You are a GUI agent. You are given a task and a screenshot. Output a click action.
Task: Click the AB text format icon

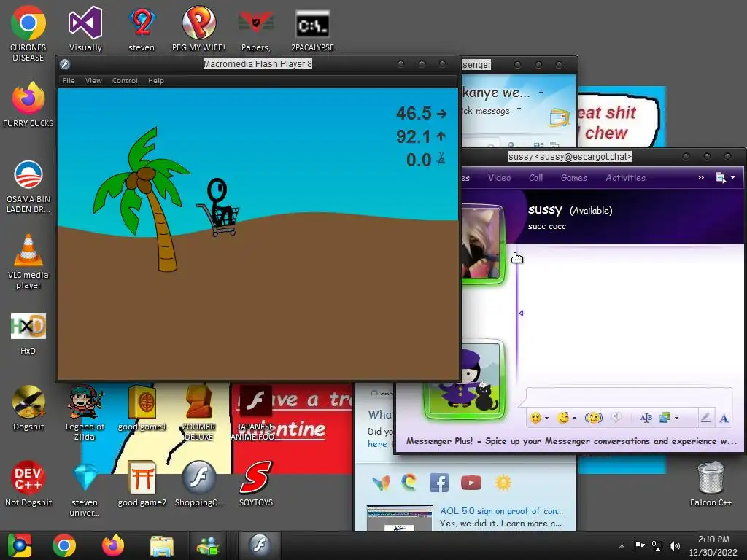pyautogui.click(x=646, y=418)
